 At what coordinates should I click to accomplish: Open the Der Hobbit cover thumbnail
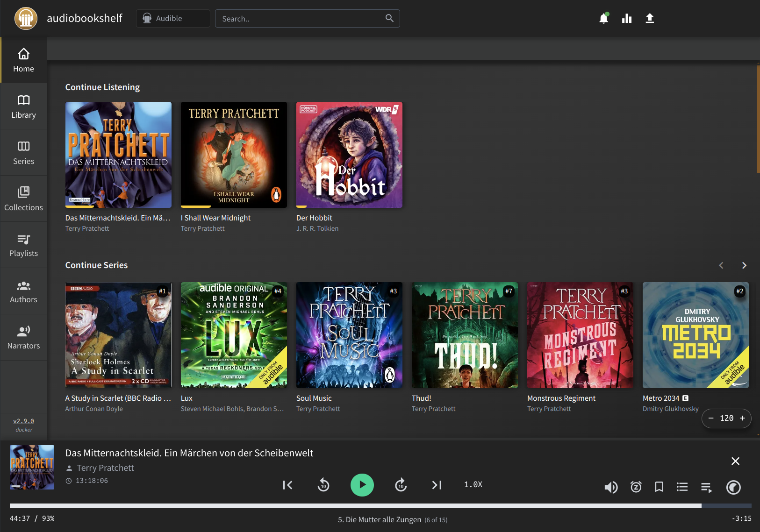point(349,155)
